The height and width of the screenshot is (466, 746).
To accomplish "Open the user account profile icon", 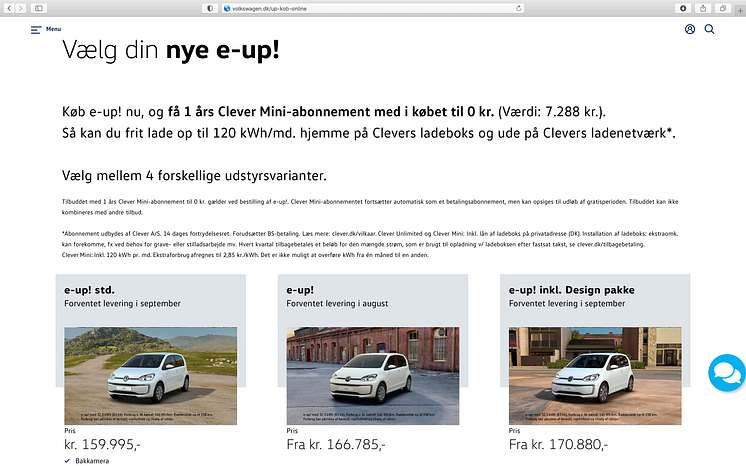I will tap(690, 30).
